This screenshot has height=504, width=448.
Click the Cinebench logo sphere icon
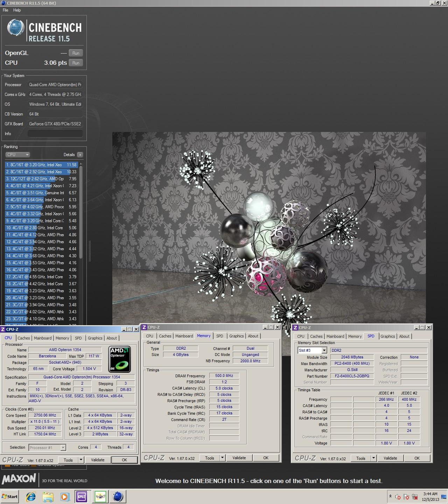(x=16, y=28)
